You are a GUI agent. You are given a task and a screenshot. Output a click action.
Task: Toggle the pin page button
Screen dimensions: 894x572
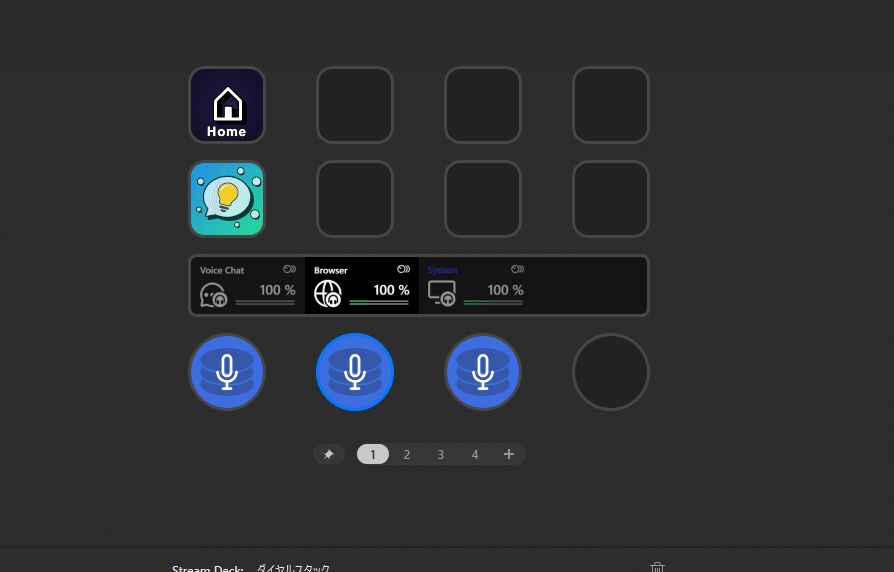pos(328,455)
